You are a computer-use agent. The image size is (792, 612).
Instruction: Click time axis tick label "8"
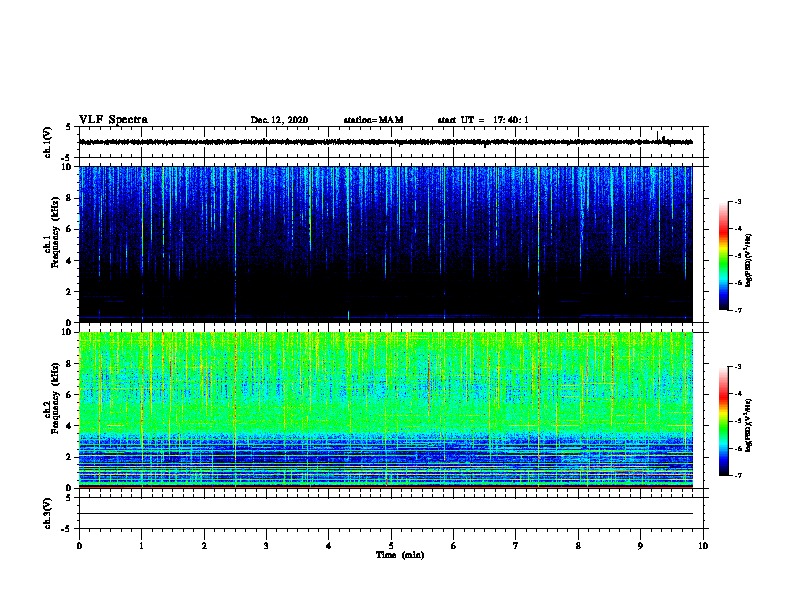(578, 545)
